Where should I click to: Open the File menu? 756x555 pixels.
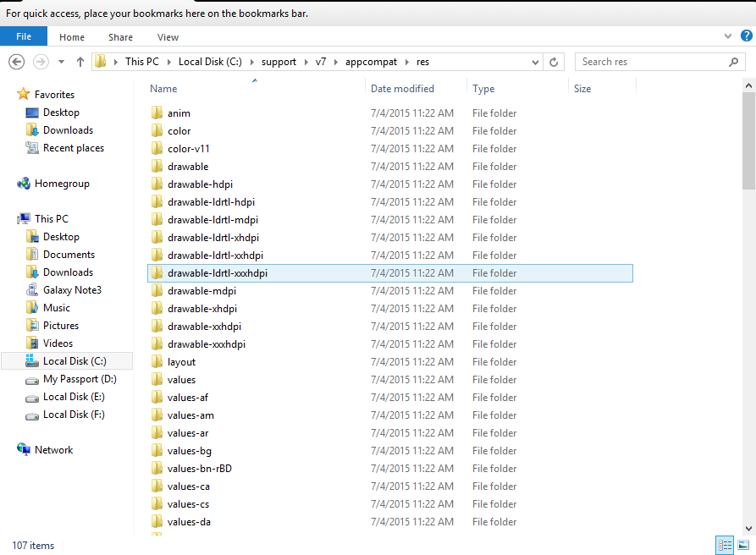coord(24,36)
